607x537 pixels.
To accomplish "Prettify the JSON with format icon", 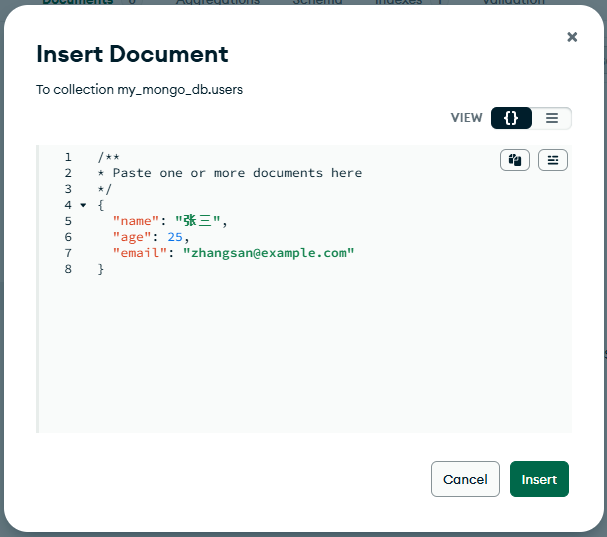I will (553, 160).
